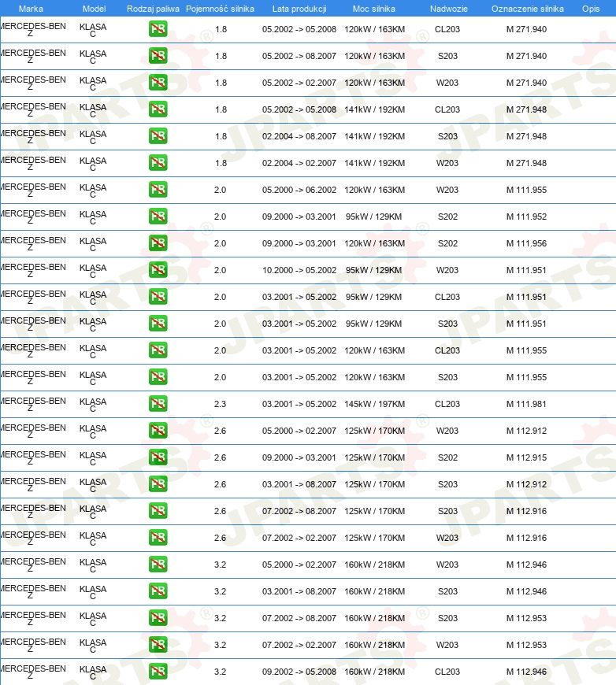
Task: Click production years 05.2002 -> 08.2007
Action: point(299,56)
